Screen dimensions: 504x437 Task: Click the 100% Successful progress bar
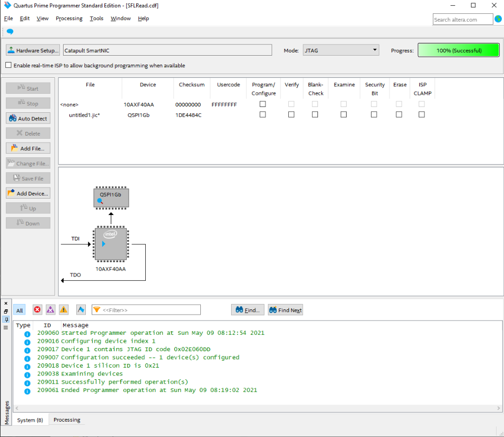pos(458,50)
